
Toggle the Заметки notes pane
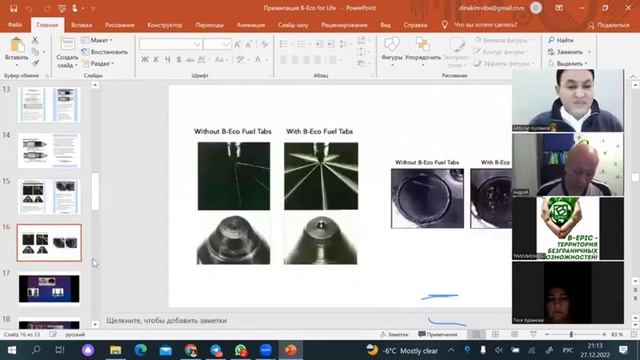coord(394,334)
